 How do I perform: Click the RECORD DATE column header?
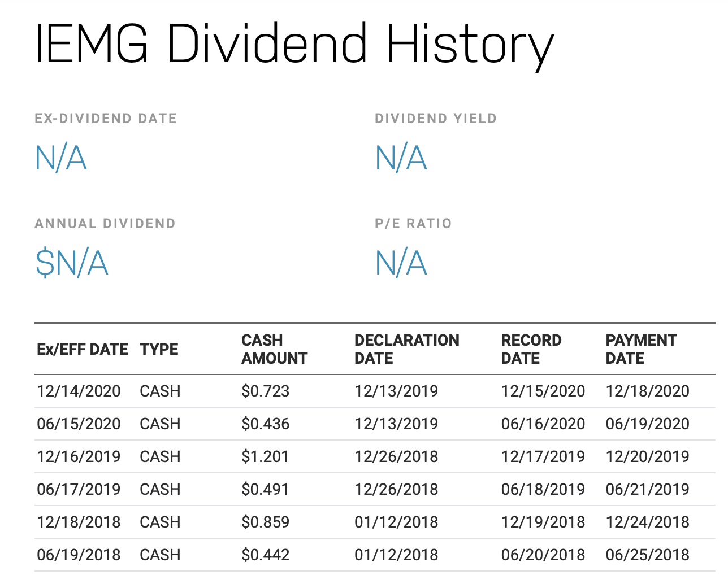pos(531,349)
